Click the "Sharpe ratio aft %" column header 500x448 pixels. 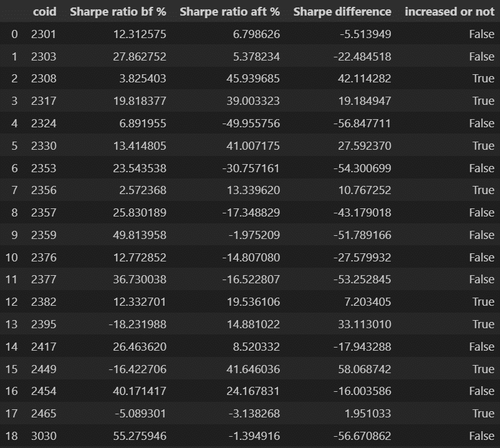pos(229,12)
